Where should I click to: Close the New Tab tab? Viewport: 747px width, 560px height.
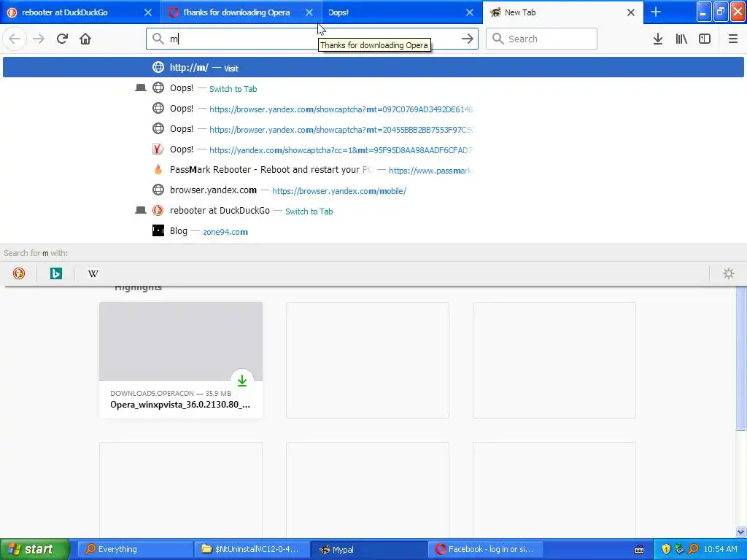pos(631,12)
